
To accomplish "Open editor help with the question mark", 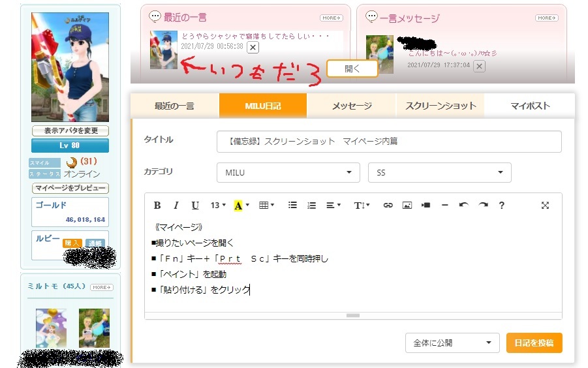I will click(x=501, y=206).
